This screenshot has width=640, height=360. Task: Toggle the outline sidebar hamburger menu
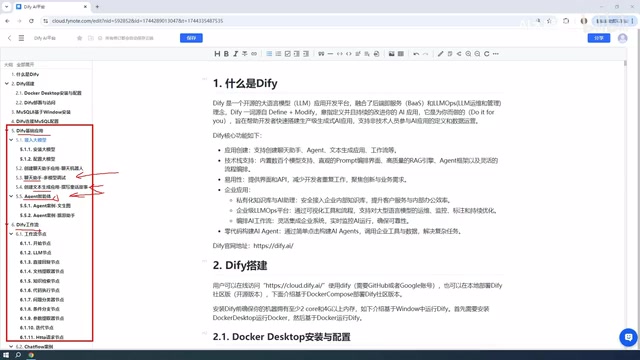[x=21, y=38]
